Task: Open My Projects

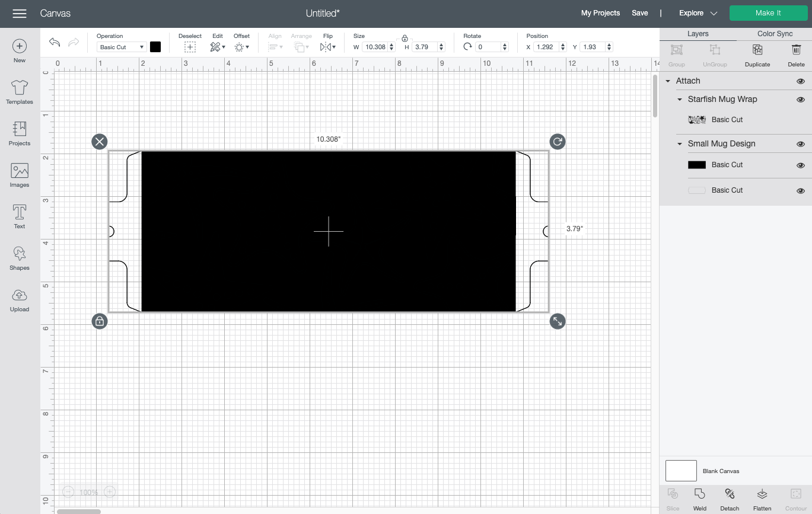Action: tap(600, 13)
